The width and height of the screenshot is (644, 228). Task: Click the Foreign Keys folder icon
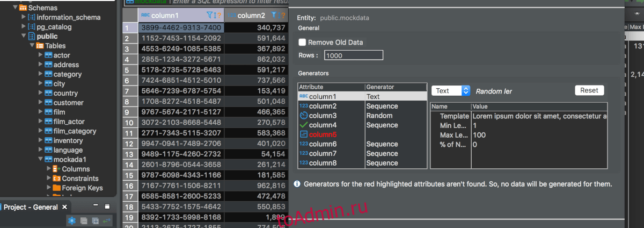click(x=56, y=188)
